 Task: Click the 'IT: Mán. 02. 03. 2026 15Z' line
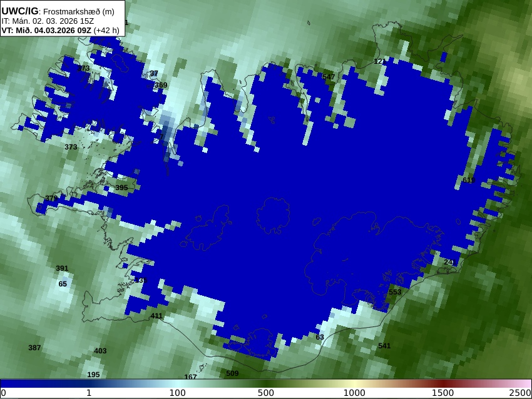click(x=48, y=21)
